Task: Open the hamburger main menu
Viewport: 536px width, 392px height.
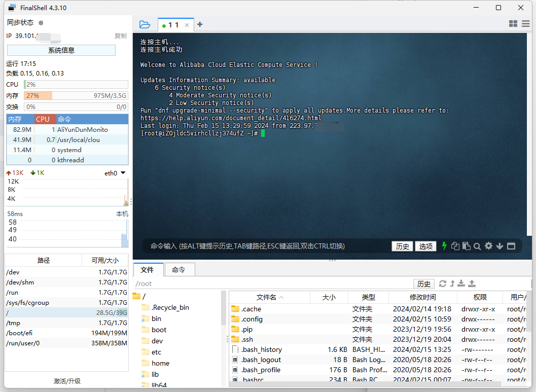Action: pyautogui.click(x=525, y=24)
